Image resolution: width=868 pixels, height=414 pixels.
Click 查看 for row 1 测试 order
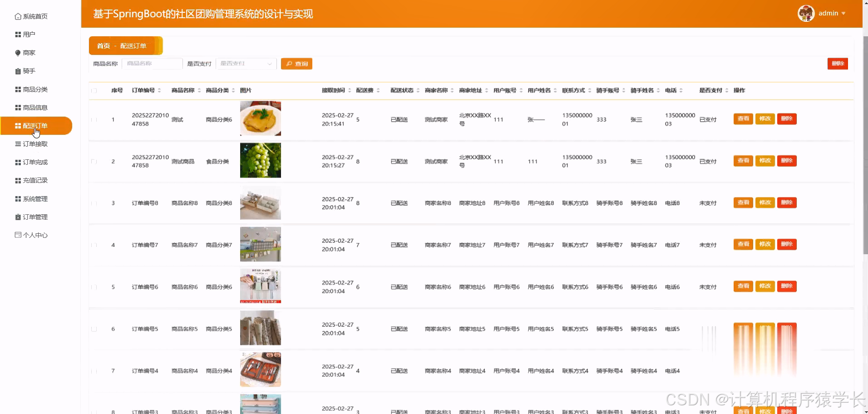(x=743, y=119)
